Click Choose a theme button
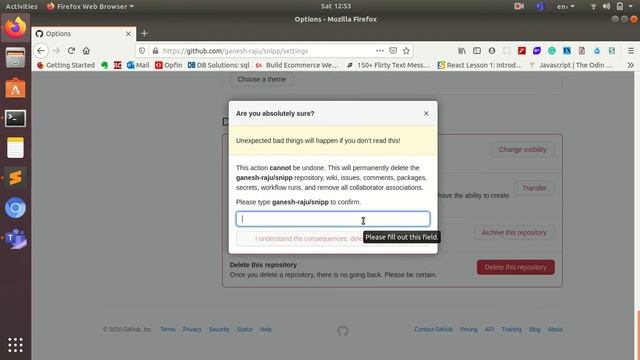This screenshot has height=360, width=640. tap(262, 79)
